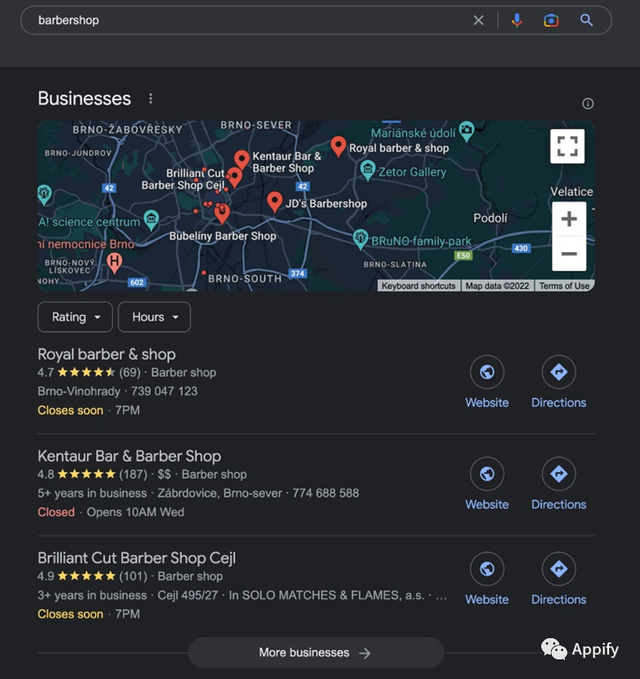This screenshot has width=640, height=679.
Task: Clear the search box with the X icon
Action: [478, 20]
